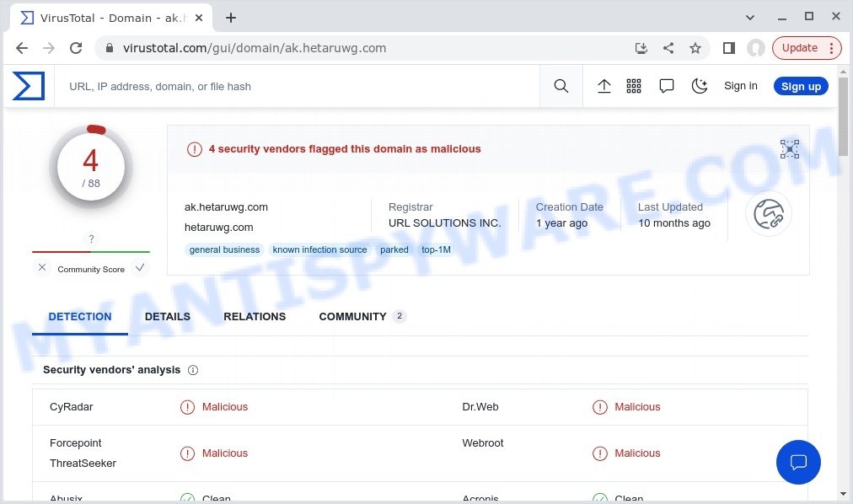Click the domain globe link icon
This screenshot has width=853, height=504.
coord(769,214)
